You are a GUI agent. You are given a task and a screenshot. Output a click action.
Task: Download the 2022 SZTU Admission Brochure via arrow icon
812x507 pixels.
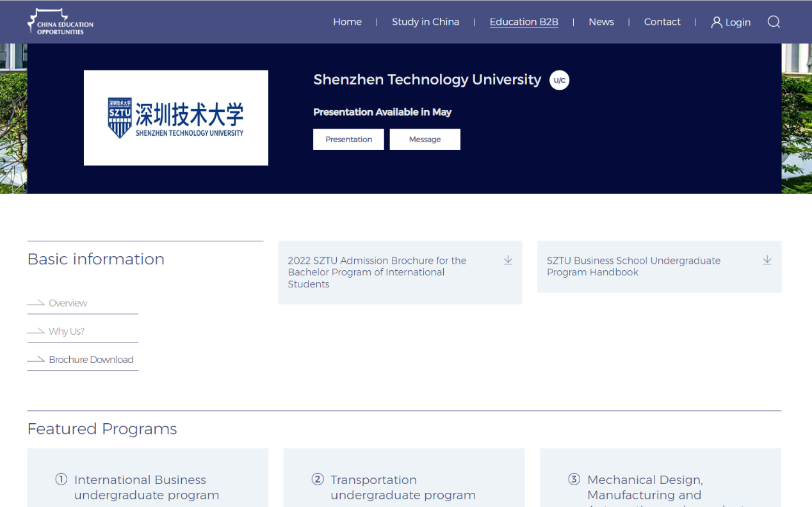pyautogui.click(x=508, y=260)
